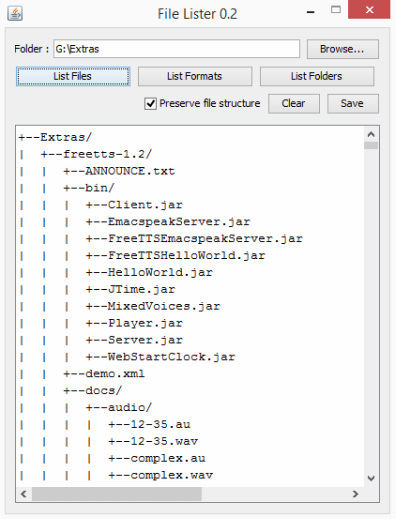Close the File Lister window

pyautogui.click(x=369, y=10)
